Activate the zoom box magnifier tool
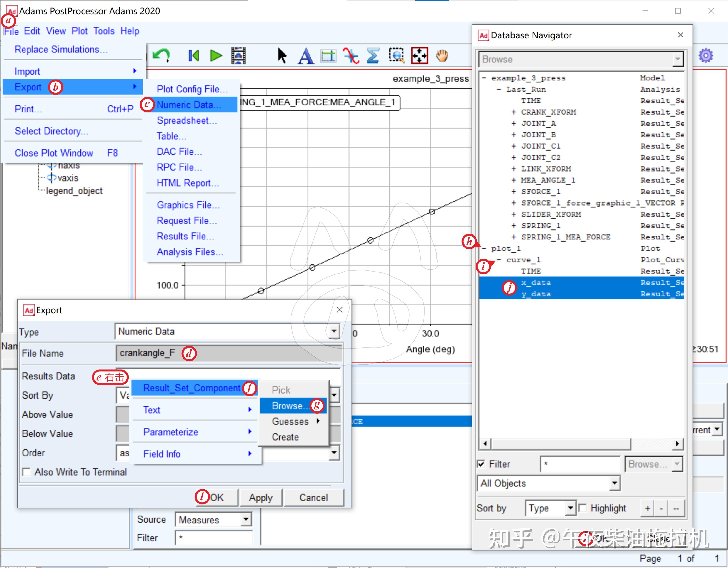 click(x=396, y=55)
